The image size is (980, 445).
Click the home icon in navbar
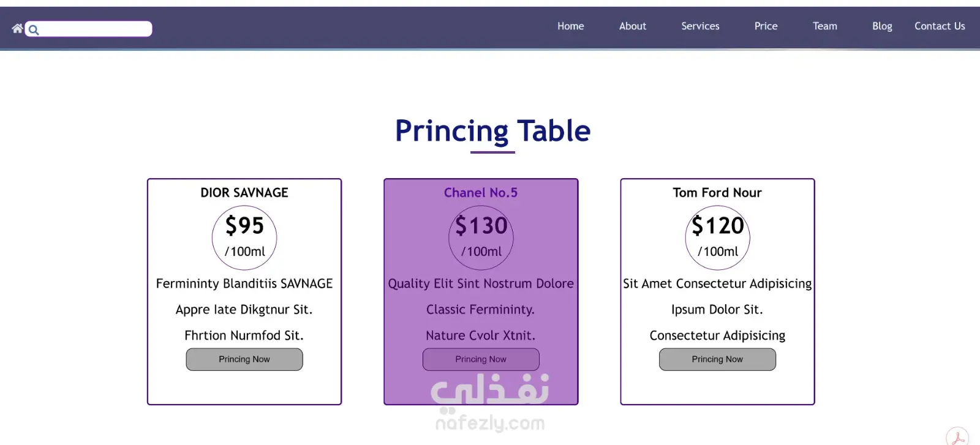[17, 28]
